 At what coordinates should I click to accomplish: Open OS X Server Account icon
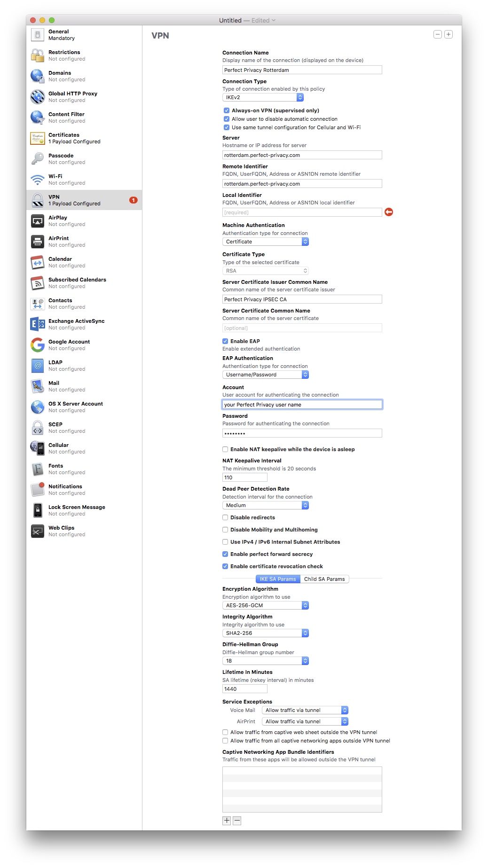(38, 407)
